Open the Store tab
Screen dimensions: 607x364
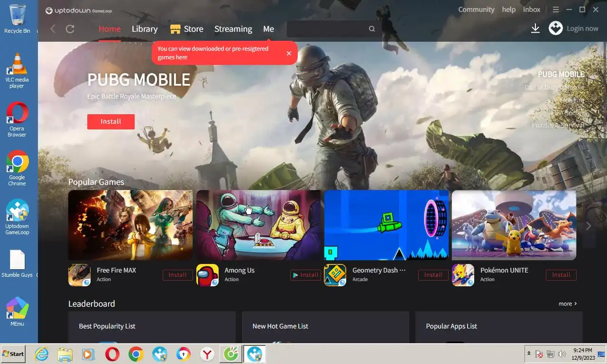pyautogui.click(x=187, y=29)
